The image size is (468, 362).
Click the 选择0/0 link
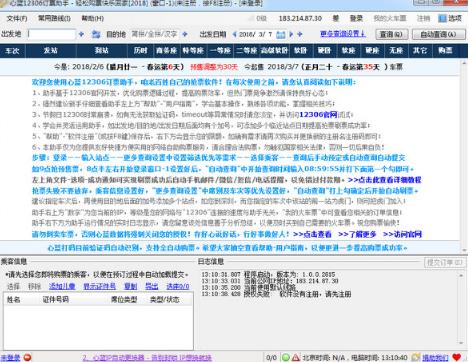click(178, 286)
